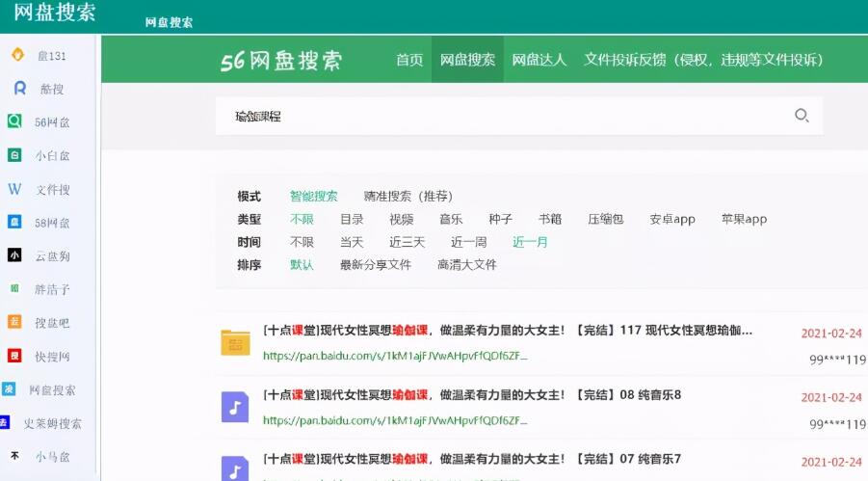Select 智能搜索 mode
Image resolution: width=868 pixels, height=481 pixels.
(313, 197)
